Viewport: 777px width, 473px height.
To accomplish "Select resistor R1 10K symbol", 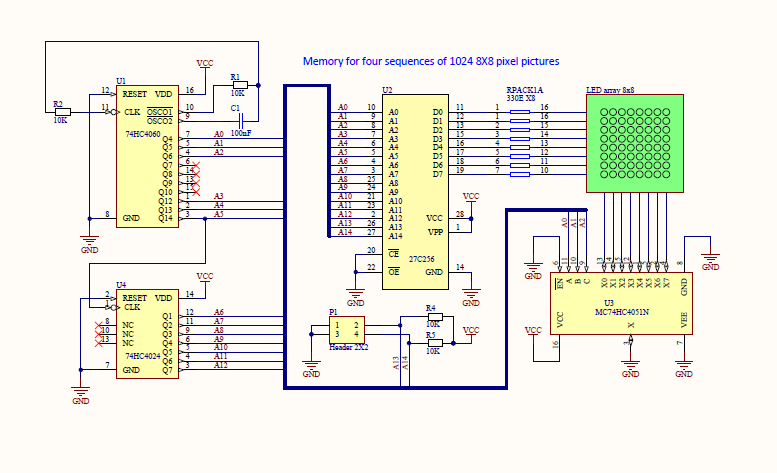I will click(x=240, y=85).
